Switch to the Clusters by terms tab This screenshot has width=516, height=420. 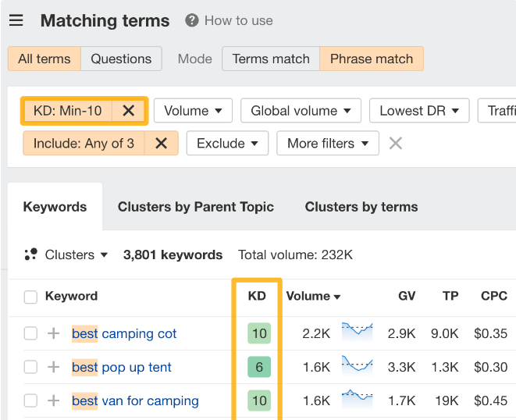click(361, 207)
